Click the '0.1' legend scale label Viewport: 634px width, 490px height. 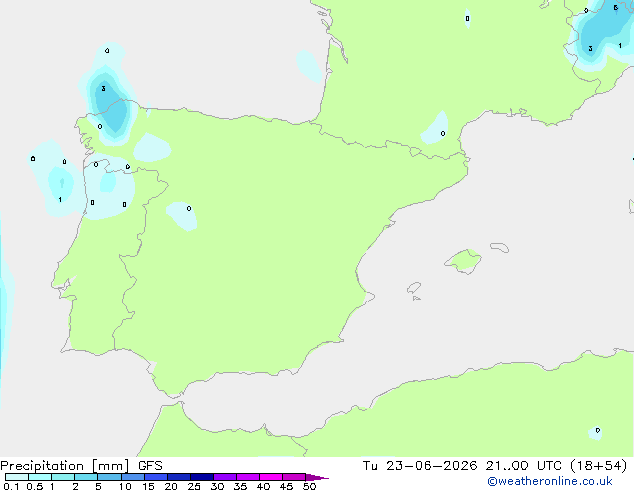tap(11, 486)
